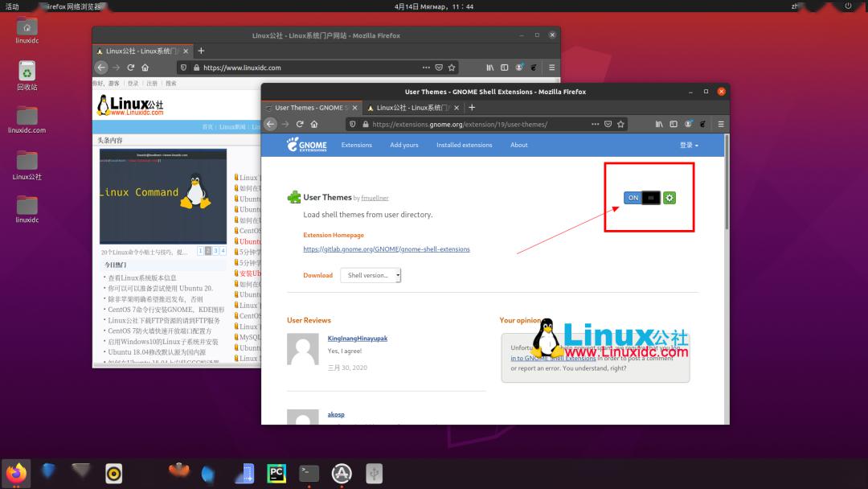This screenshot has height=489, width=868.
Task: Toggle the User Themes ON switch
Action: (642, 198)
